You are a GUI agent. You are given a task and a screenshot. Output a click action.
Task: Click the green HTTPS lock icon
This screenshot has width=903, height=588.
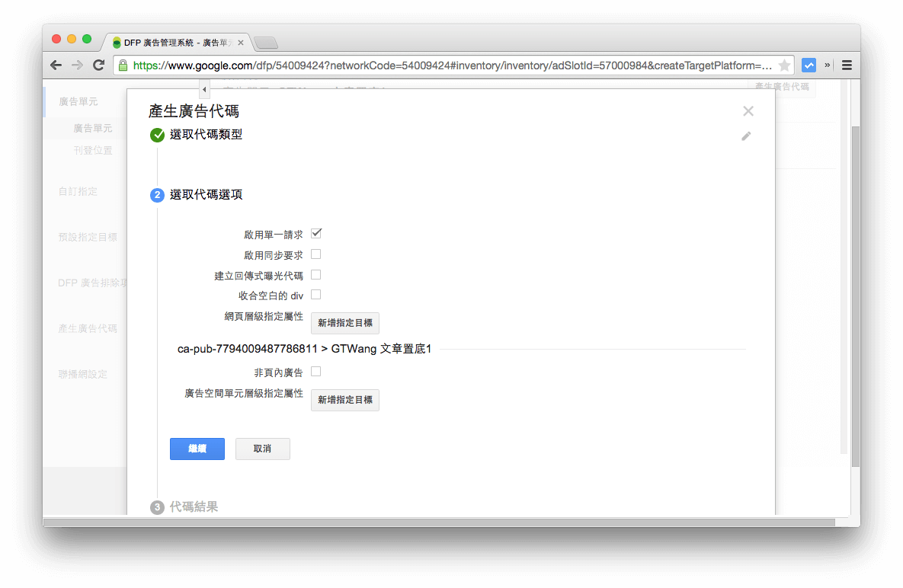tap(122, 66)
